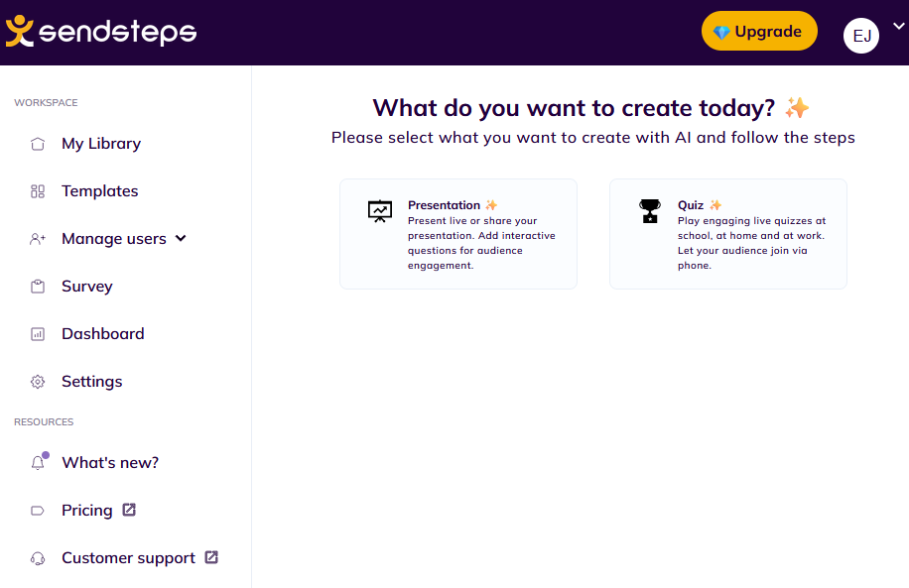This screenshot has width=909, height=588.
Task: Click the Customer support headset icon
Action: (x=38, y=558)
